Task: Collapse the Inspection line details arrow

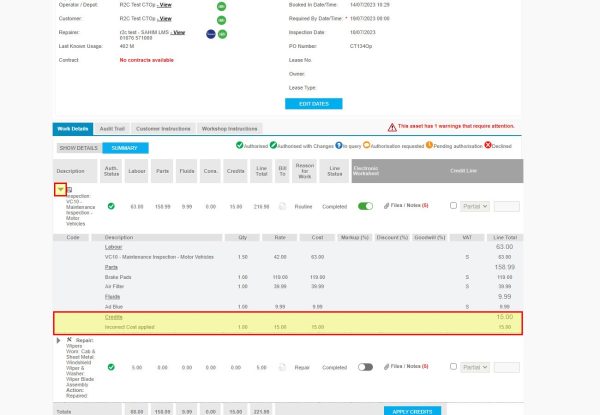Action: [60, 189]
